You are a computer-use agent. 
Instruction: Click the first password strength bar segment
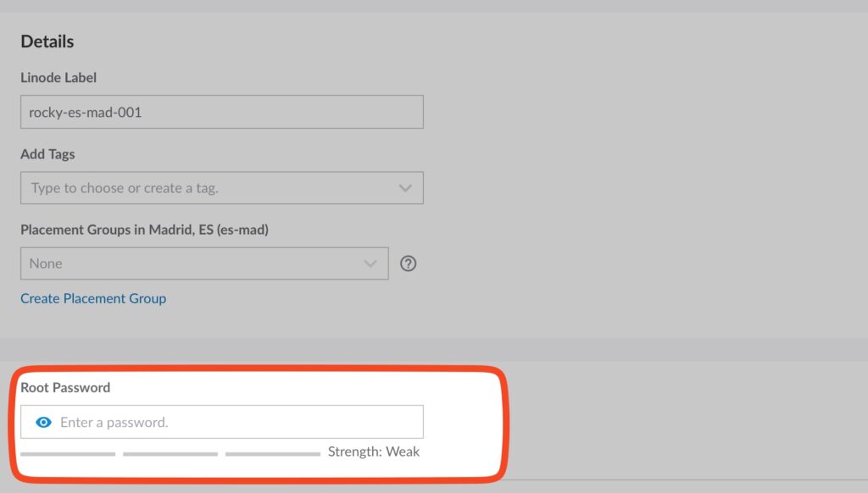click(x=68, y=454)
